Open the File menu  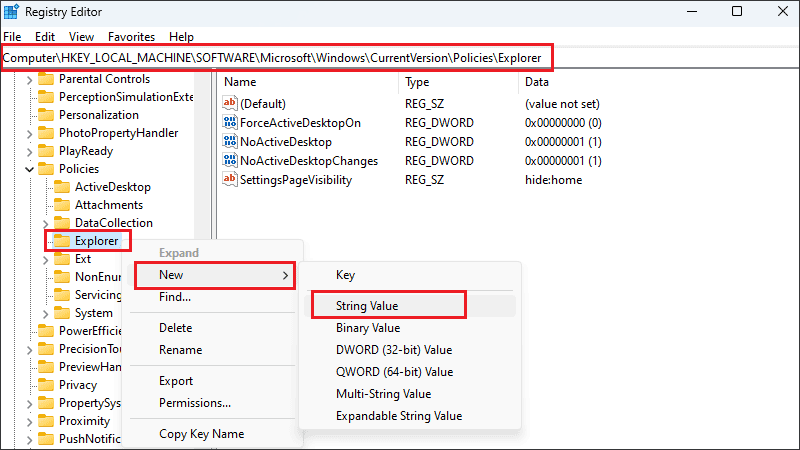(x=12, y=37)
